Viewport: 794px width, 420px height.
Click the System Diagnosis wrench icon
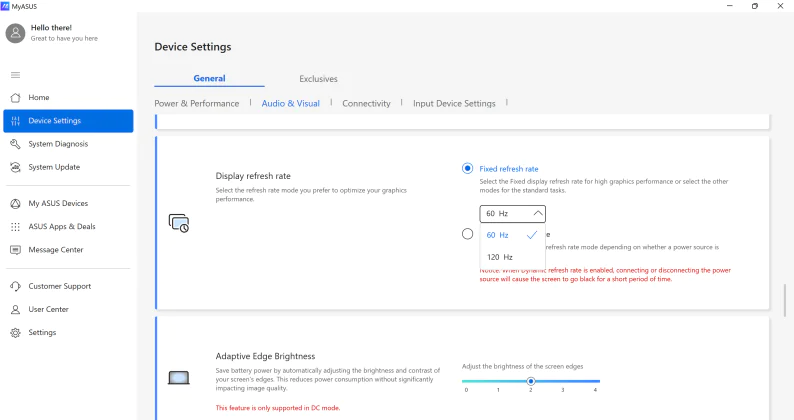16,144
